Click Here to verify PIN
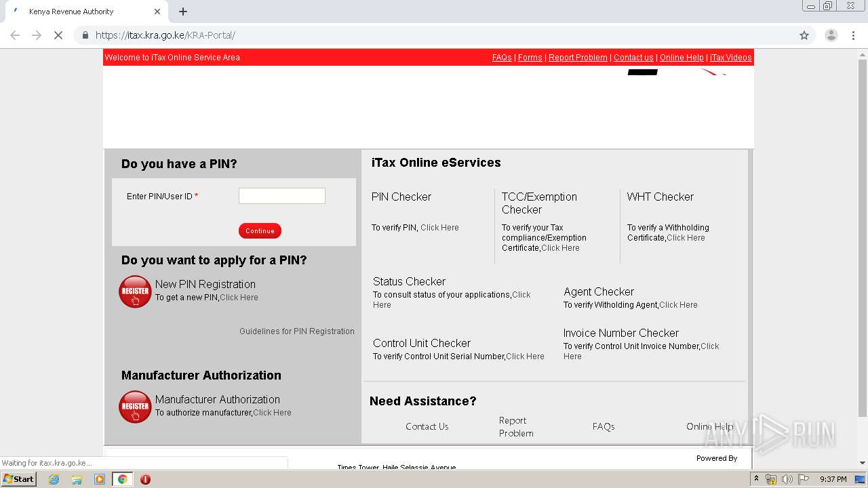 click(439, 228)
